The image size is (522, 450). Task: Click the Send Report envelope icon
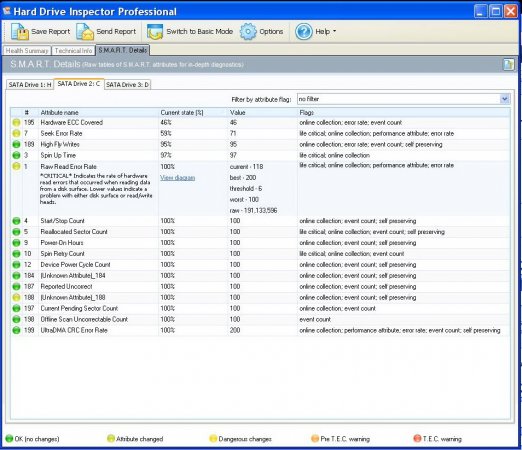[85, 32]
